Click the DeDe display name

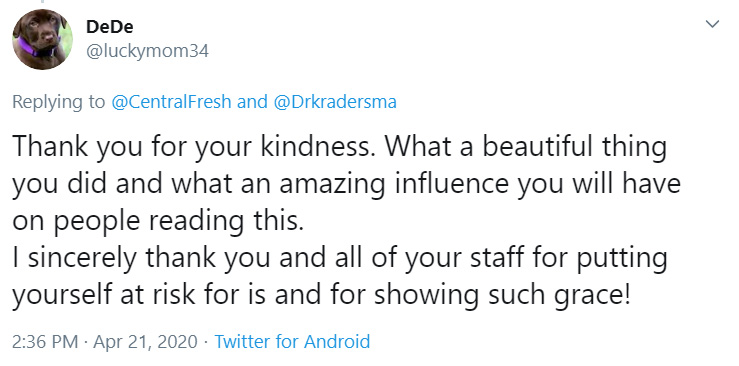click(x=109, y=27)
